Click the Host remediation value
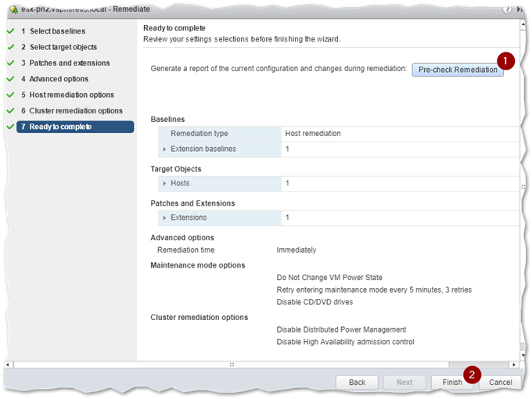The width and height of the screenshot is (532, 399). pyautogui.click(x=313, y=134)
